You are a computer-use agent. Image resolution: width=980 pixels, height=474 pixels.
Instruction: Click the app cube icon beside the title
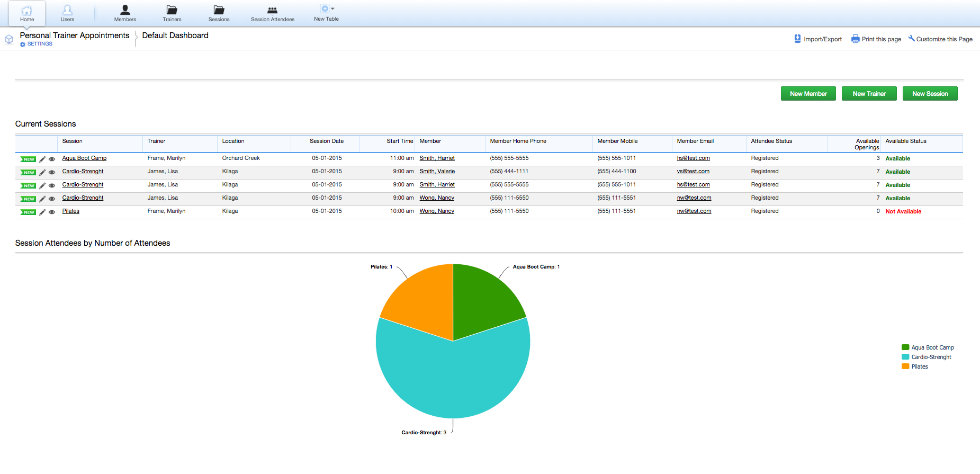pyautogui.click(x=9, y=39)
